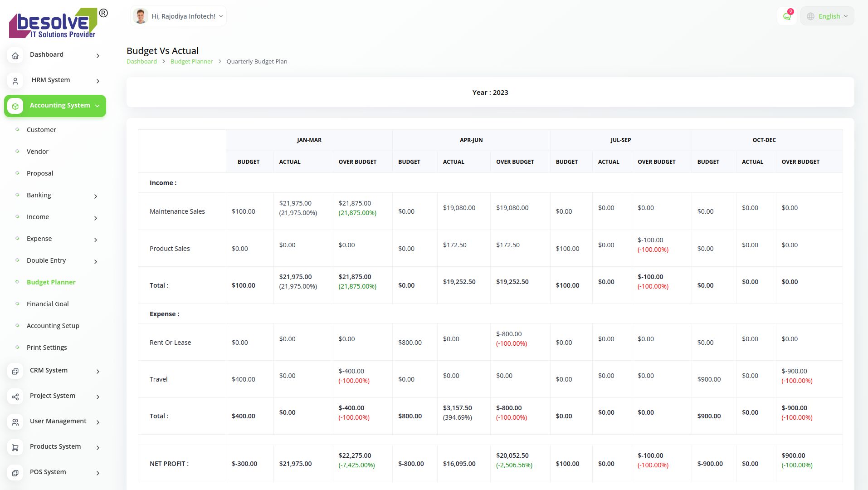
Task: Click the HRM System person icon
Action: [15, 81]
